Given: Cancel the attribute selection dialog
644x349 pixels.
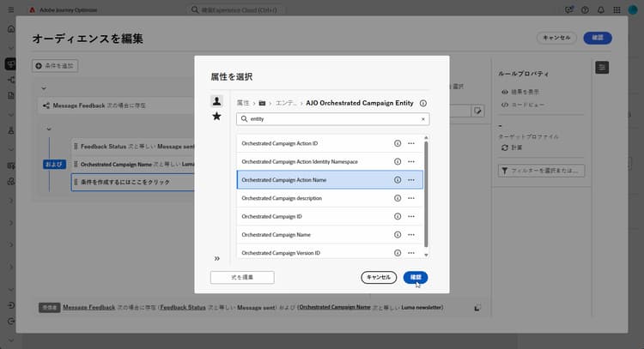Looking at the screenshot, I should (x=379, y=278).
